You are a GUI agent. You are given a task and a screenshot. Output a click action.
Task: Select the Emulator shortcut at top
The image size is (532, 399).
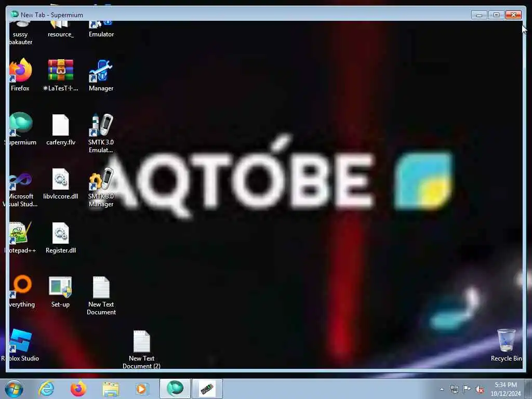(101, 30)
